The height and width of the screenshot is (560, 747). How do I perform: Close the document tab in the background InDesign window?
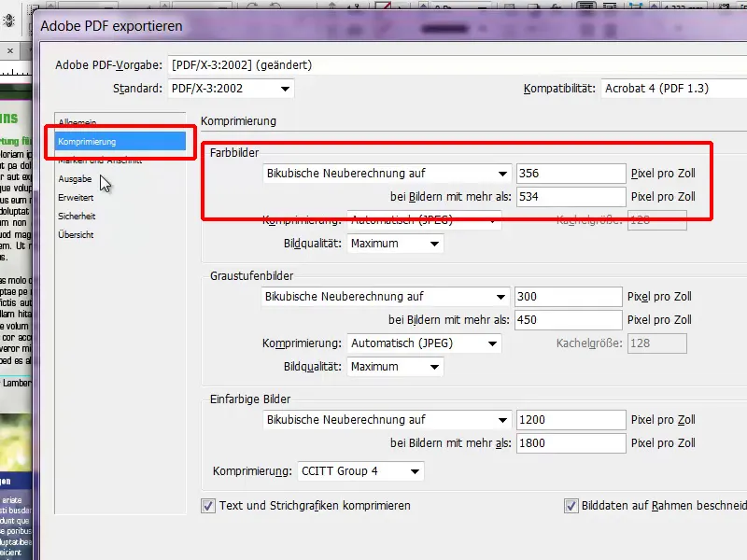pos(10,50)
